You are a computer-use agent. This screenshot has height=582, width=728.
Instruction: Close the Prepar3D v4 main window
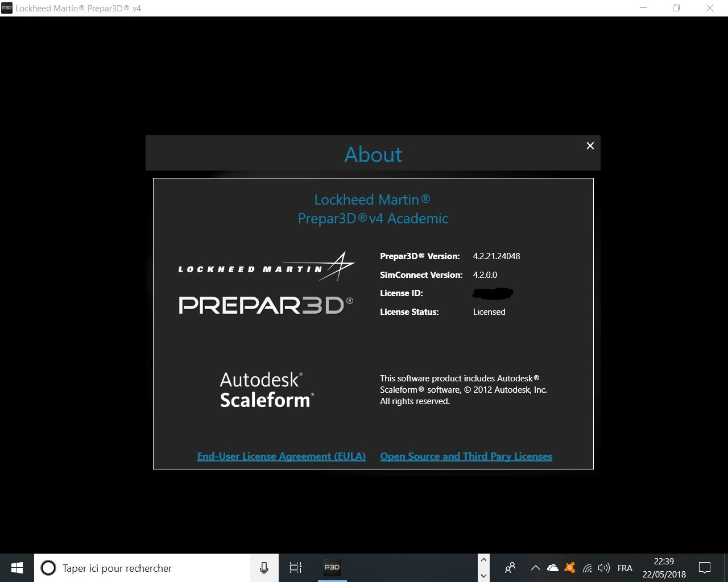point(710,8)
